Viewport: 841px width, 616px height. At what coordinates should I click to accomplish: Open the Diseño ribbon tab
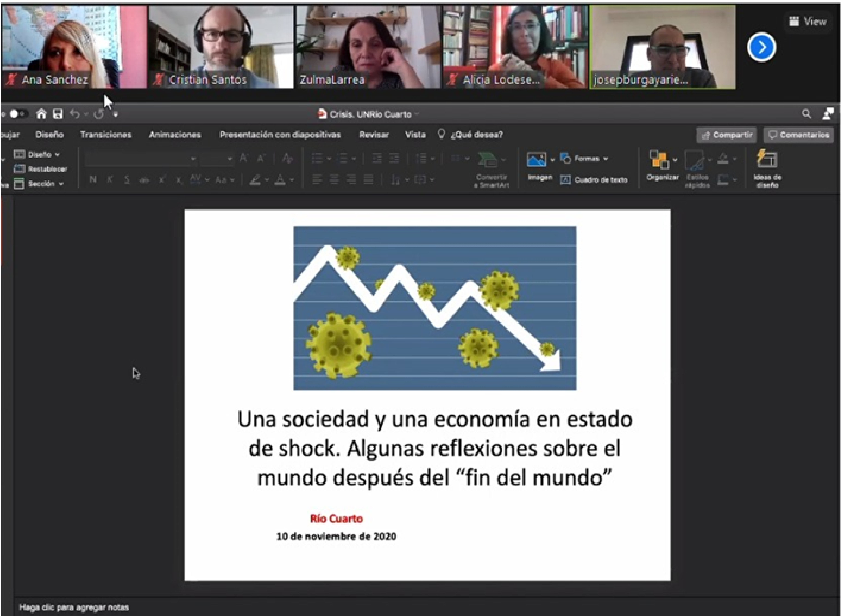[x=49, y=135]
